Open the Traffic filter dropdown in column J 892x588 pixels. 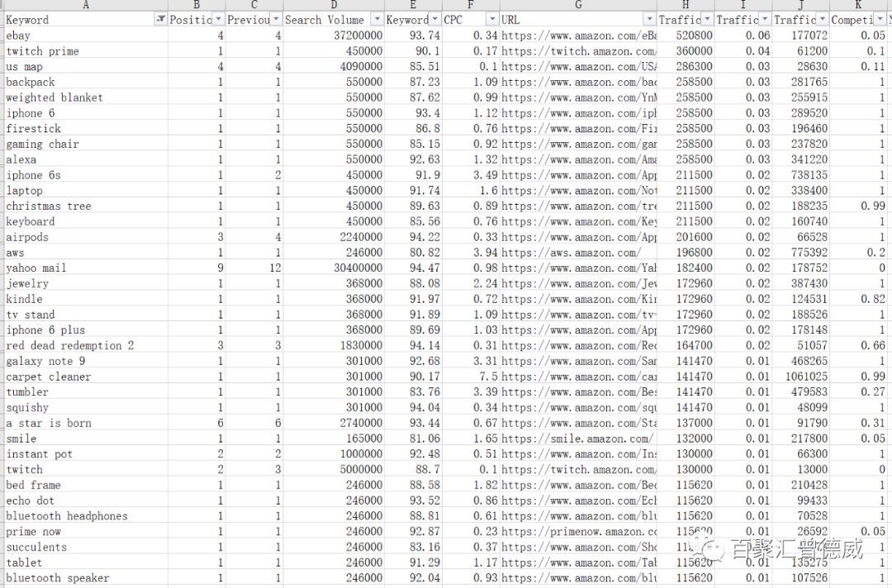tap(823, 19)
